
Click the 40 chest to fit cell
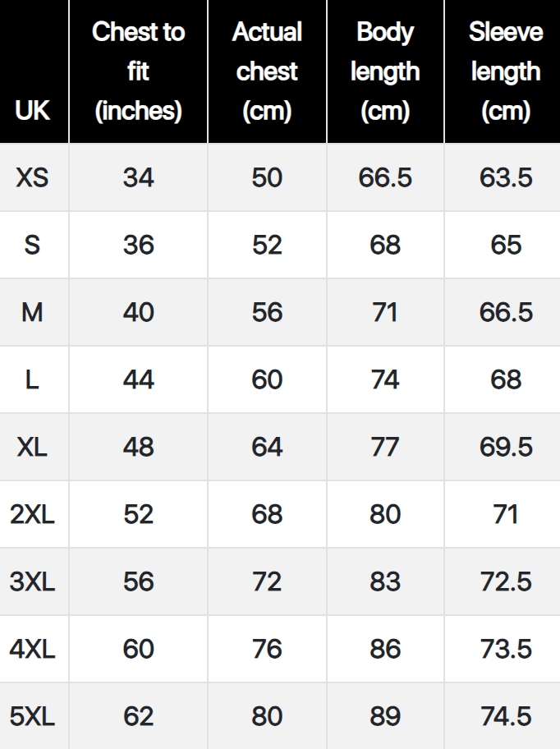(x=138, y=312)
